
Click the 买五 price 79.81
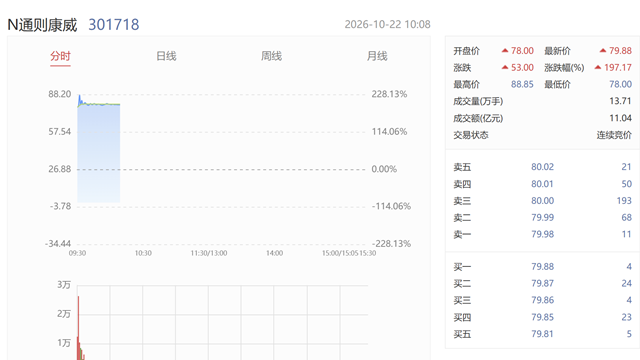click(x=542, y=333)
